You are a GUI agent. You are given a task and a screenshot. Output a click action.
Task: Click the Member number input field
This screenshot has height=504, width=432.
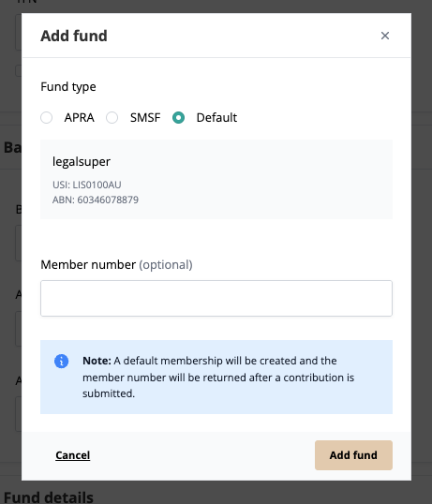pos(216,298)
